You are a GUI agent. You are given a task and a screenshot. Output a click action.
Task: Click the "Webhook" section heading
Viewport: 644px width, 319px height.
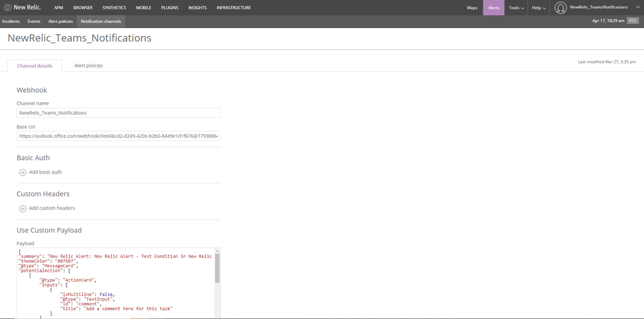pyautogui.click(x=32, y=90)
